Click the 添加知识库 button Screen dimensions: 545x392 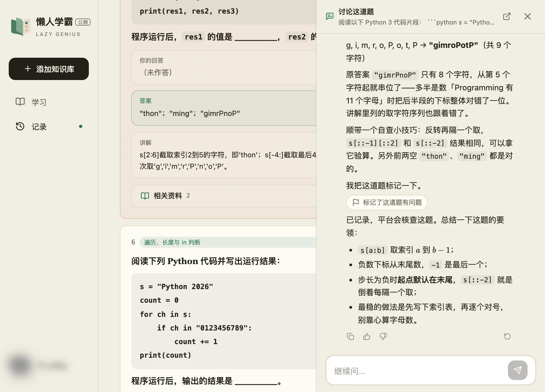click(x=49, y=69)
